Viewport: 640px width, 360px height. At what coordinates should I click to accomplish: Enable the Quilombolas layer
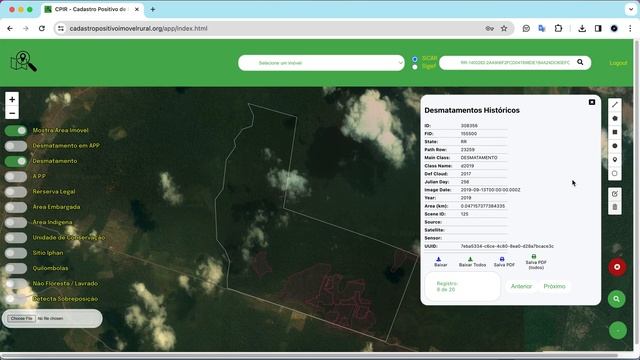coord(16,268)
